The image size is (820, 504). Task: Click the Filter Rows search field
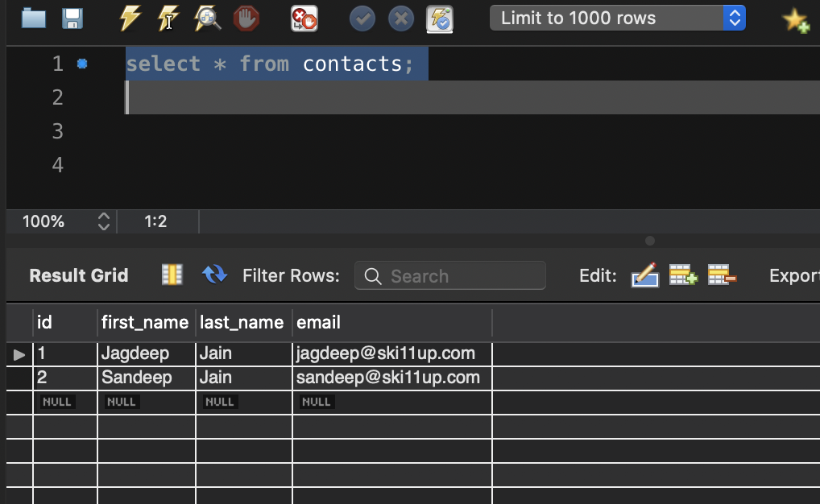click(x=450, y=276)
